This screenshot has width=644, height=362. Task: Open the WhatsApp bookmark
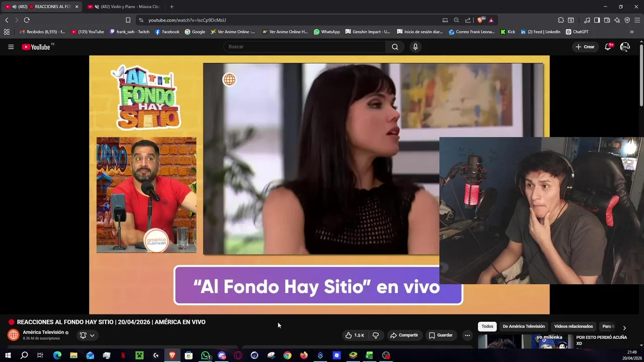coord(327,32)
